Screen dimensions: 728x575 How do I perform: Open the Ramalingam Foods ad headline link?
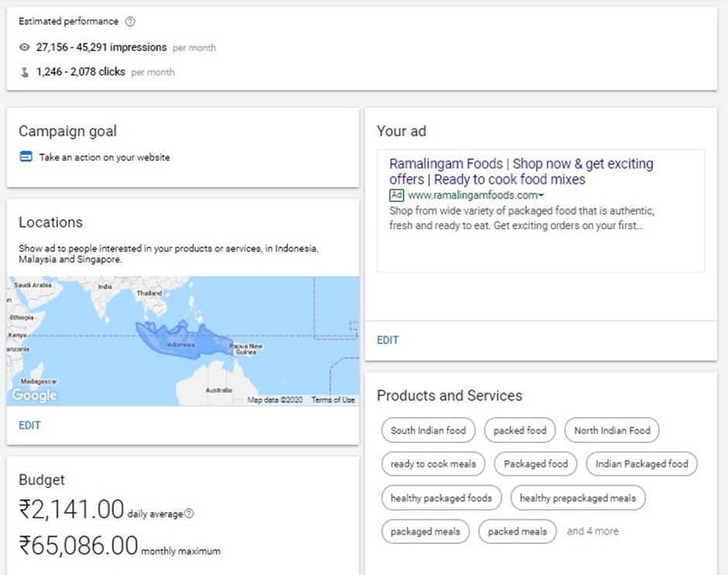[521, 171]
